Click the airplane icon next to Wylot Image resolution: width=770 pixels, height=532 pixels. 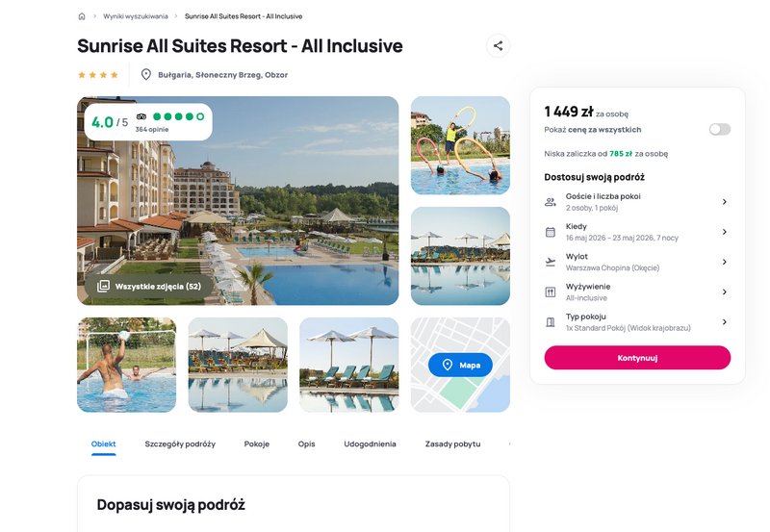tap(551, 262)
